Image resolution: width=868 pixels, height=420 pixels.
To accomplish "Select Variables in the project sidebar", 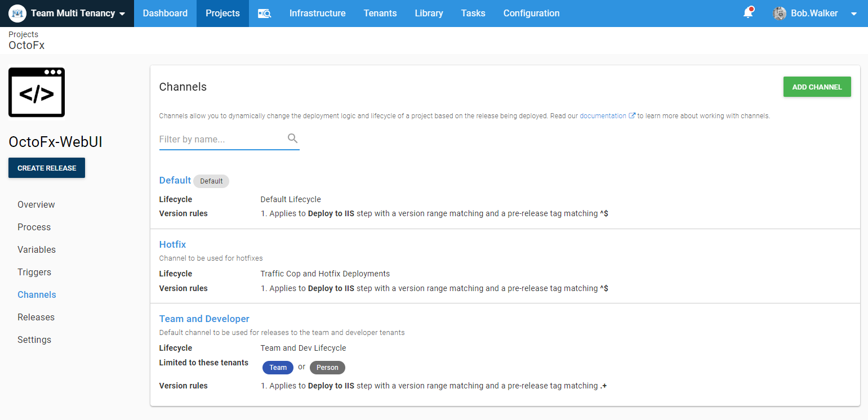I will tap(37, 249).
